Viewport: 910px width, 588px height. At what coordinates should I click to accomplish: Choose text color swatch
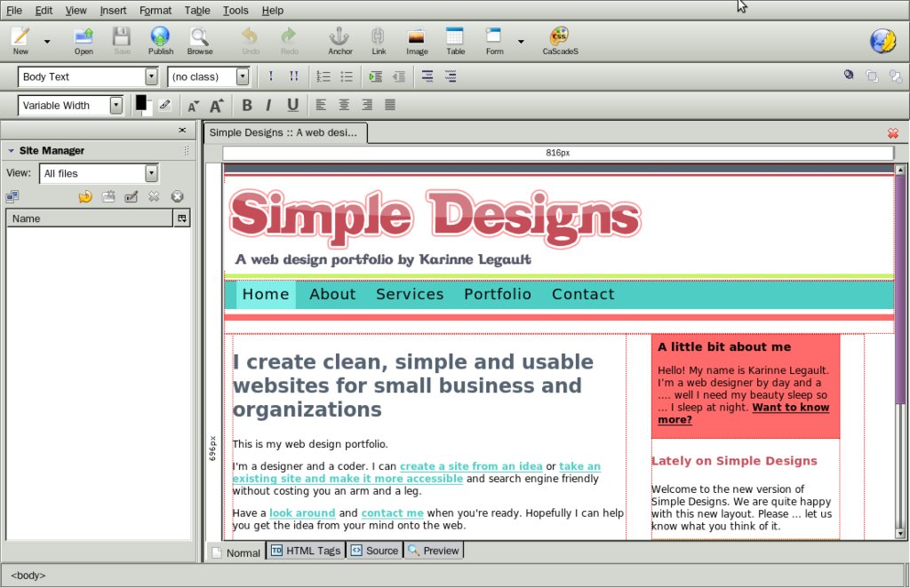click(141, 103)
